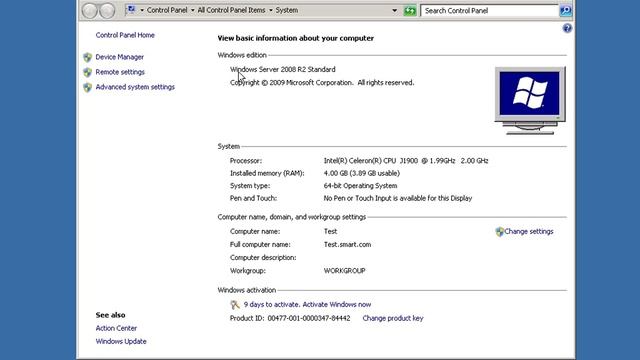640x360 pixels.
Task: Click shield icon beside Remote settings
Action: point(87,72)
